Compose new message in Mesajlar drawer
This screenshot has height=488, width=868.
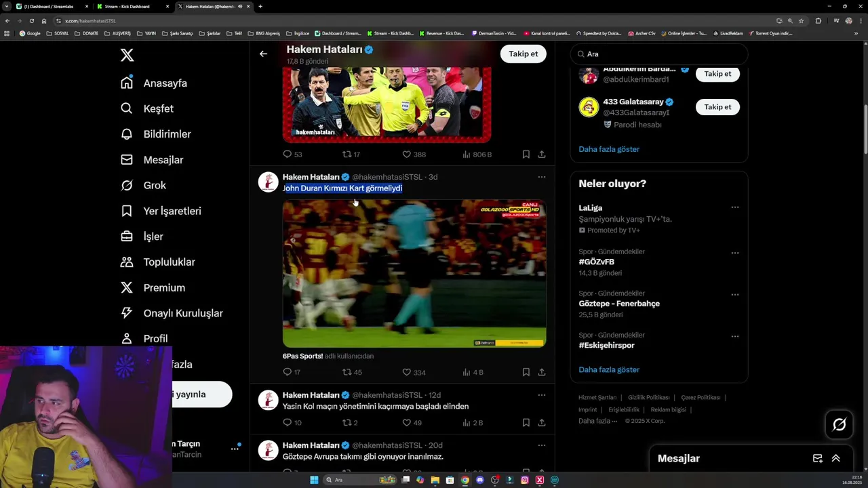818,458
